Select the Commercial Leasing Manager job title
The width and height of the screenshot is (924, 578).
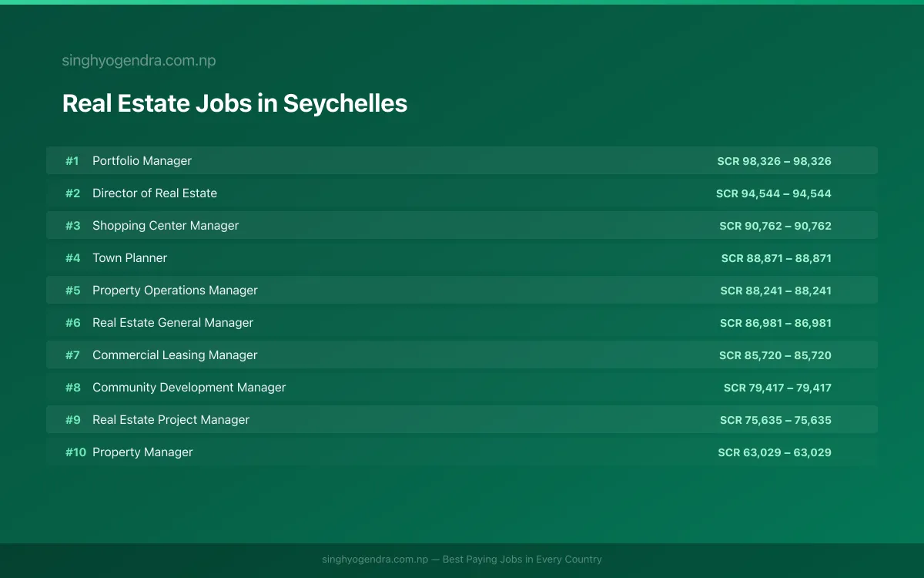point(175,355)
